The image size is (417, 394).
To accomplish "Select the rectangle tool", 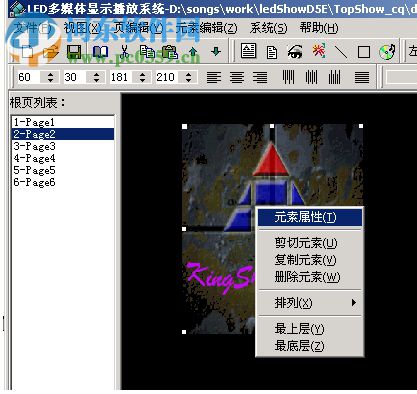I will pyautogui.click(x=363, y=52).
